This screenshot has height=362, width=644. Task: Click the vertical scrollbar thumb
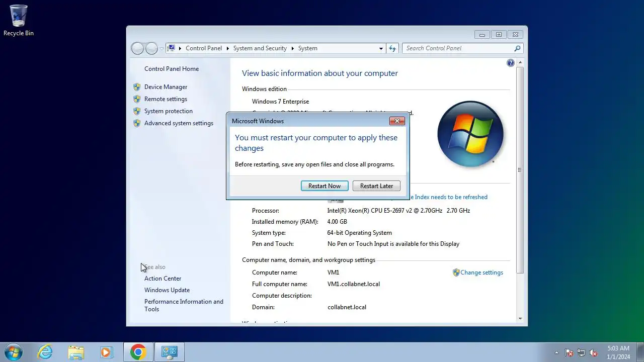point(520,170)
